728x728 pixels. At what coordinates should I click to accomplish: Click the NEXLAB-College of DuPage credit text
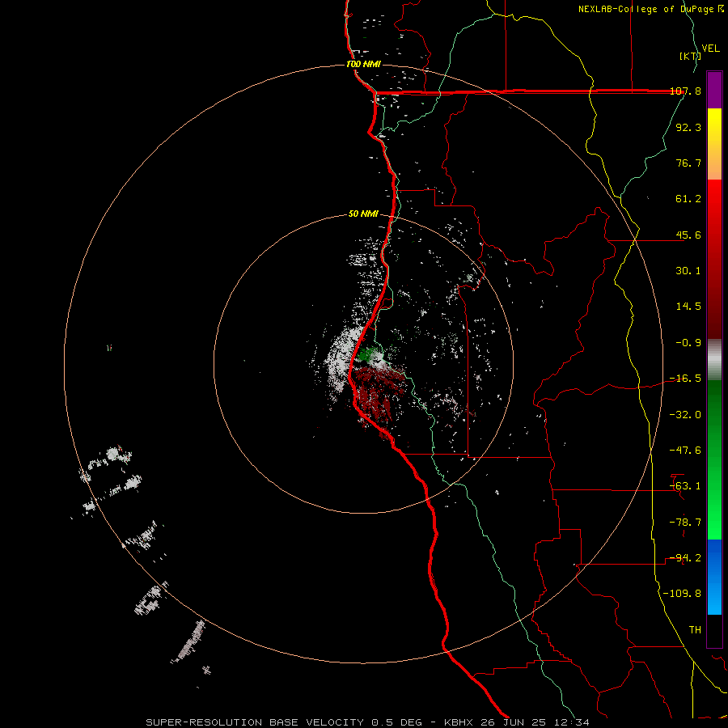pos(651,9)
